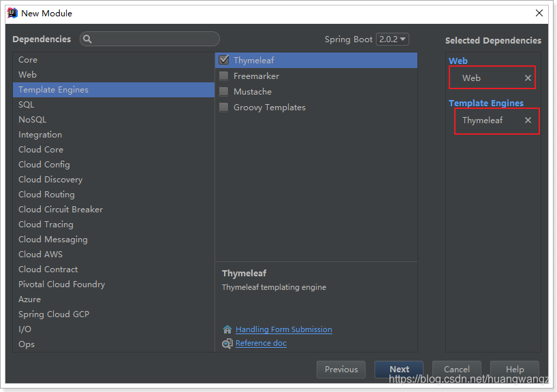557x392 pixels.
Task: Open the NoSQL category
Action: tap(114, 120)
